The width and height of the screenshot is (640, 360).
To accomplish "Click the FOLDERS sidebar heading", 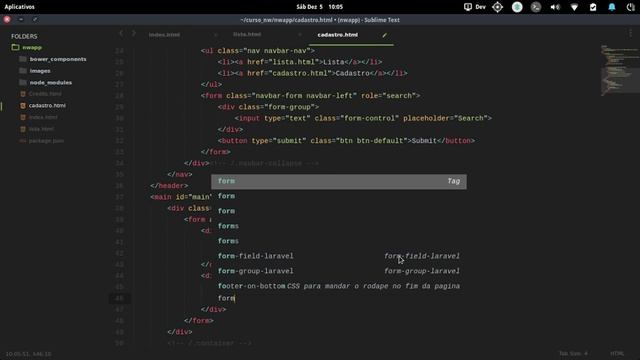I will [24, 36].
